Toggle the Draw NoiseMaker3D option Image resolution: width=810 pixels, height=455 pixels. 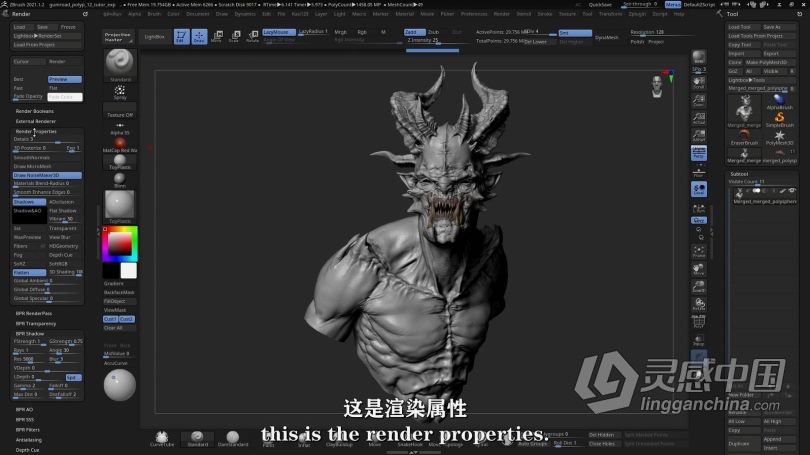[x=47, y=176]
